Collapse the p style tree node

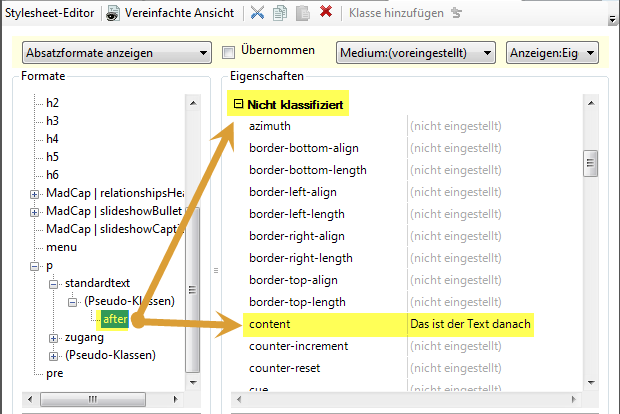[x=36, y=265]
